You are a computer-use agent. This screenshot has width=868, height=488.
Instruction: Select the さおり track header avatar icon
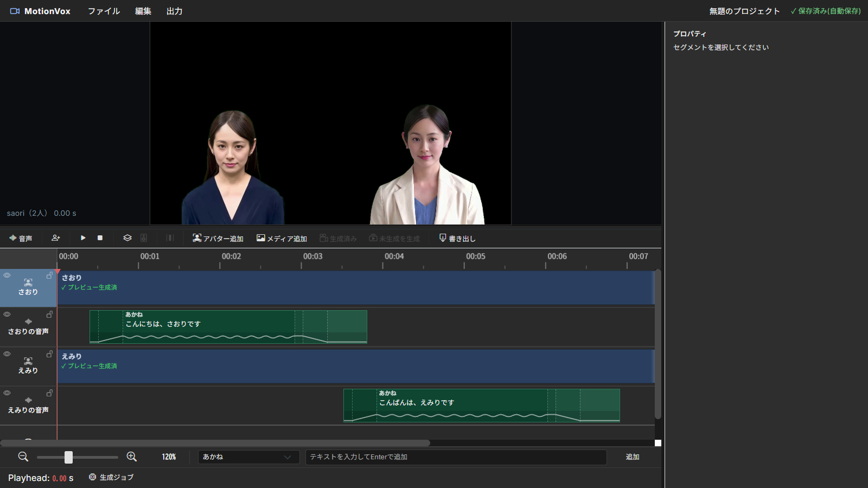tap(28, 282)
